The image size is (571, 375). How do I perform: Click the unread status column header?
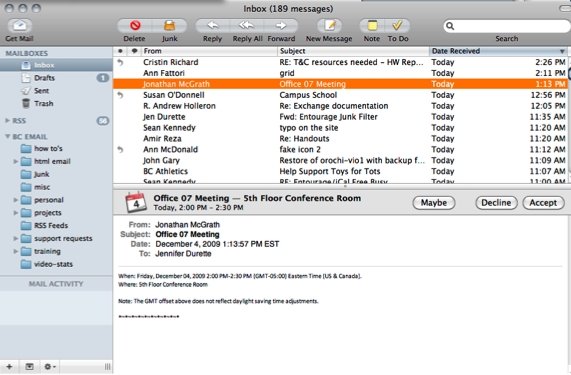coord(120,51)
